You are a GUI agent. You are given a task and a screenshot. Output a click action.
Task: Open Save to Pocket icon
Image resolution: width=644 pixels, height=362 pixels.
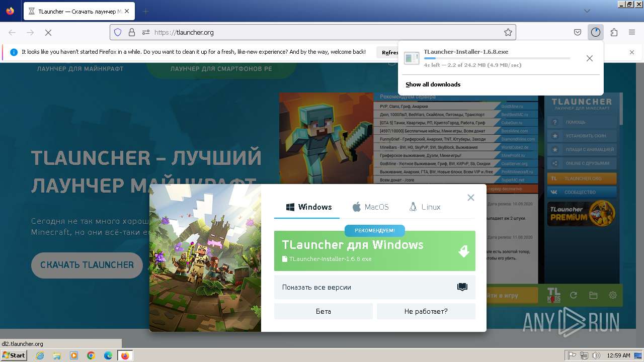click(x=578, y=32)
